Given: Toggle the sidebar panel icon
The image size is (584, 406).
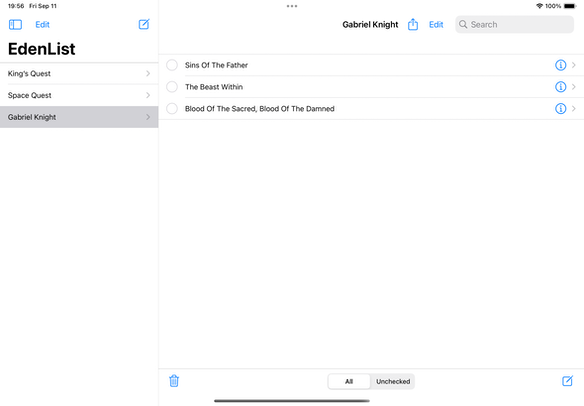Looking at the screenshot, I should pyautogui.click(x=15, y=25).
